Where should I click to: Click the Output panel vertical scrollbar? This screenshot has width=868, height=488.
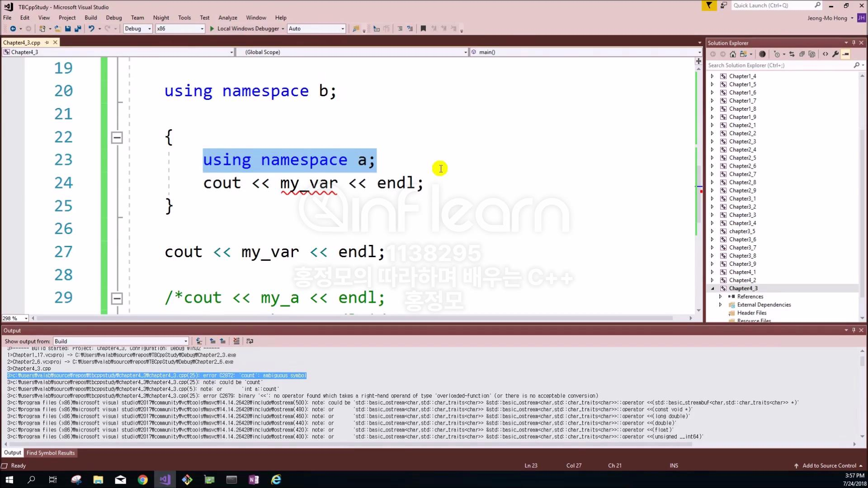tap(862, 361)
